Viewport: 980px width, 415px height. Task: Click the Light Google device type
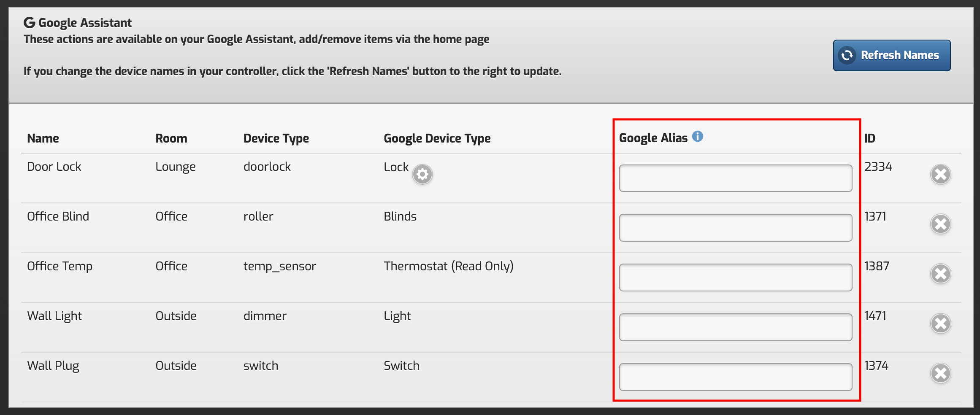[397, 316]
